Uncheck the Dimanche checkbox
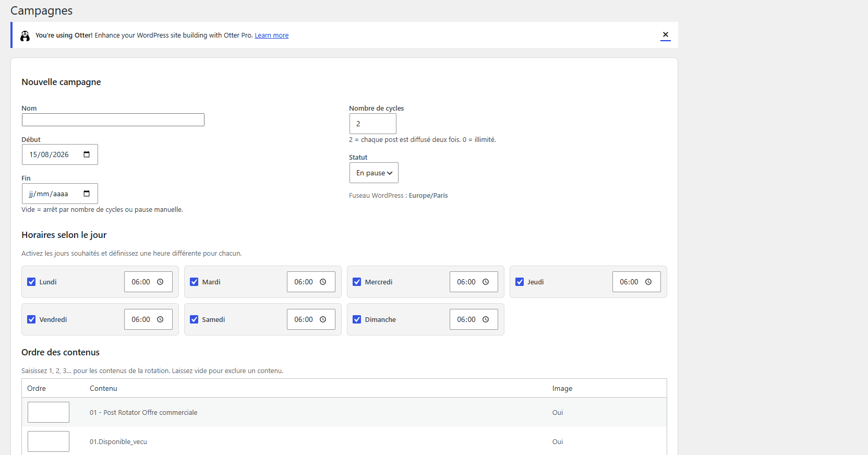This screenshot has height=455, width=868. point(357,319)
